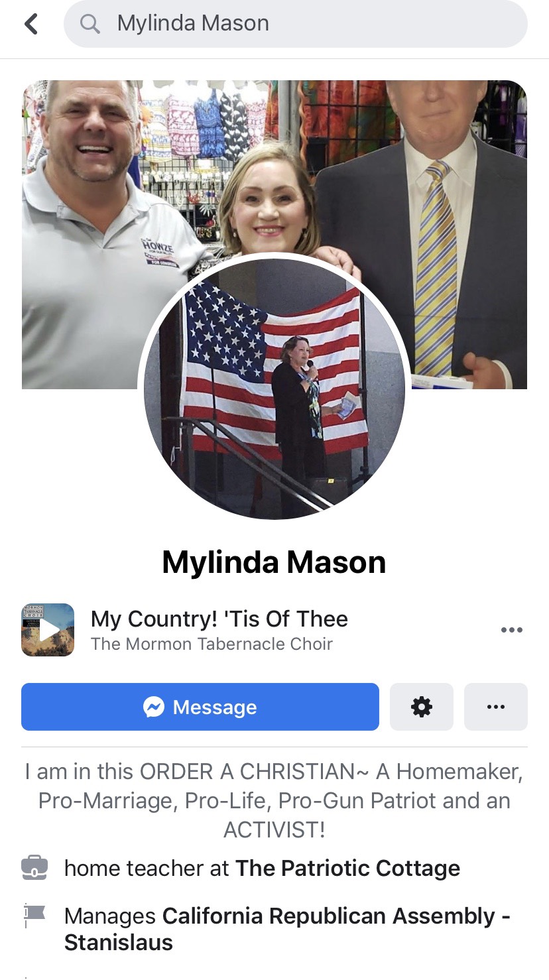The image size is (549, 980).
Task: Open The Mormon Tabernacle Choir artist link
Action: [x=212, y=644]
